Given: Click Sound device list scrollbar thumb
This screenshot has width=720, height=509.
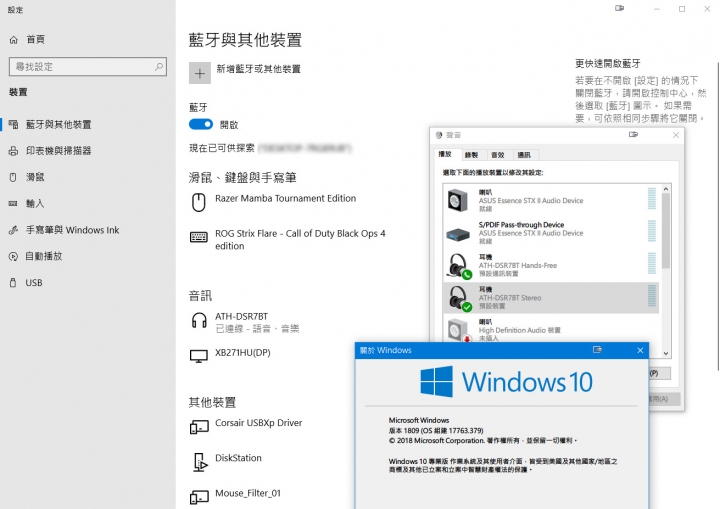Looking at the screenshot, I should 666,231.
